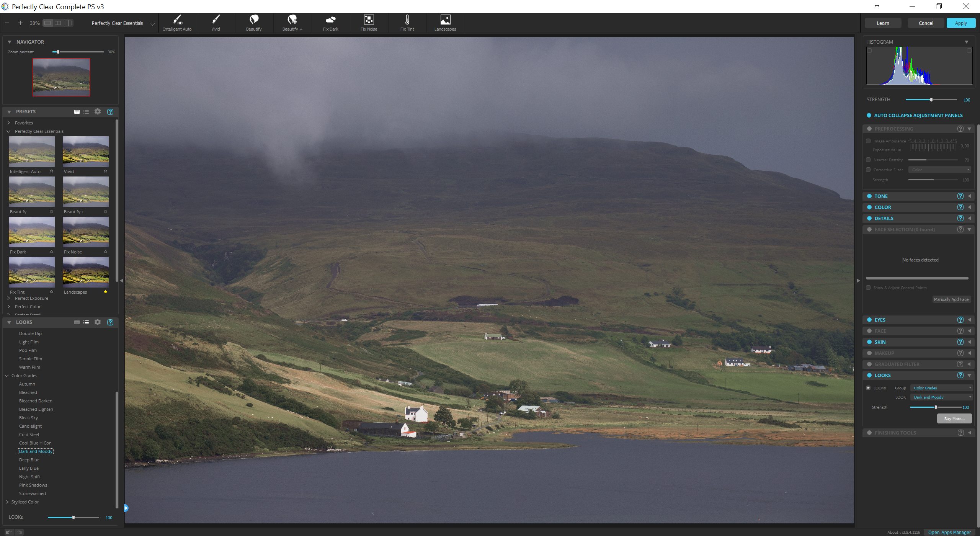Image resolution: width=980 pixels, height=536 pixels.
Task: Enable the Neutral Density checkbox
Action: (868, 160)
